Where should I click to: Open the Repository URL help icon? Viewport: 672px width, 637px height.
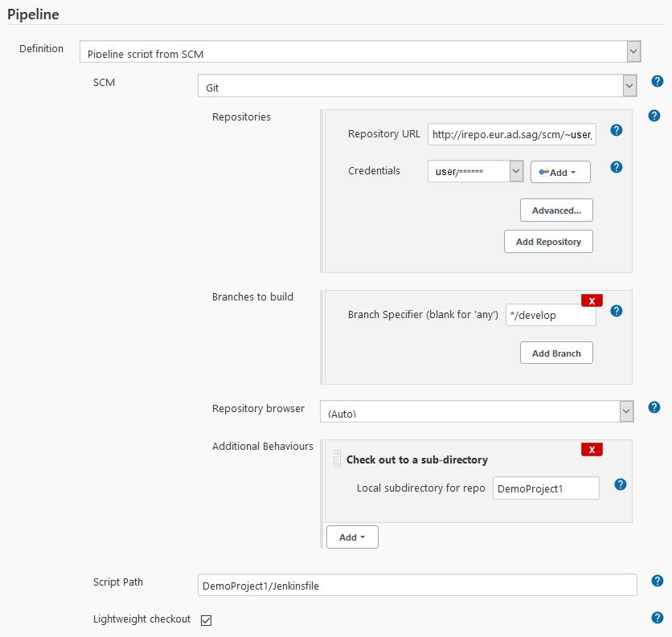(616, 129)
